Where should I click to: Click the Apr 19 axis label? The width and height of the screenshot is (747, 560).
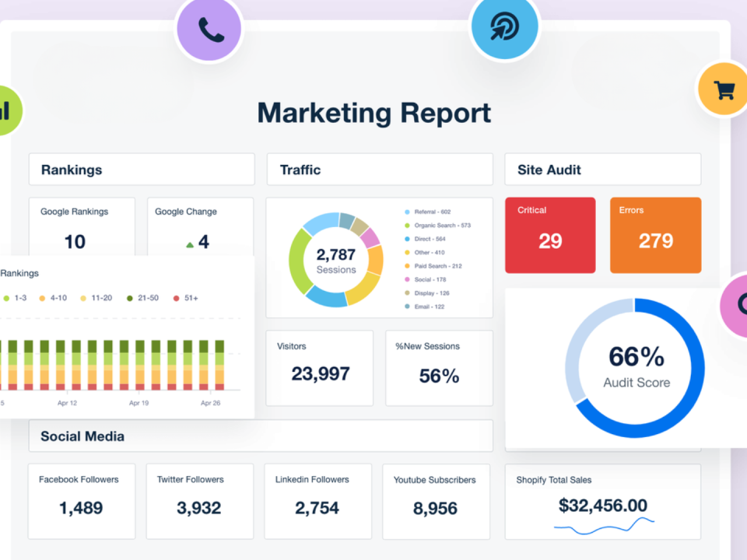point(139,403)
